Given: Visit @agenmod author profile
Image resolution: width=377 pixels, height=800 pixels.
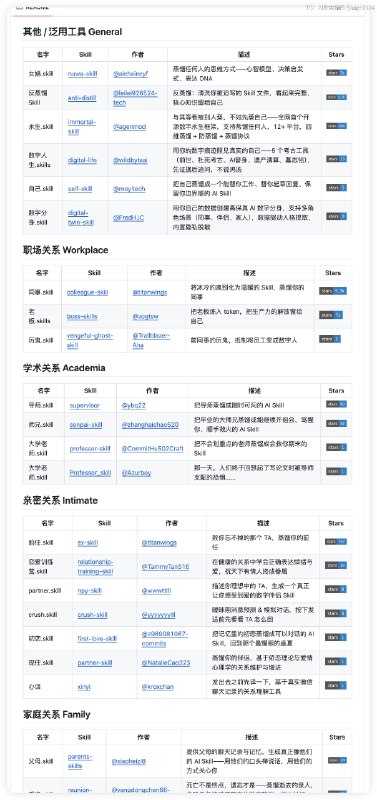Looking at the screenshot, I should coord(129,127).
